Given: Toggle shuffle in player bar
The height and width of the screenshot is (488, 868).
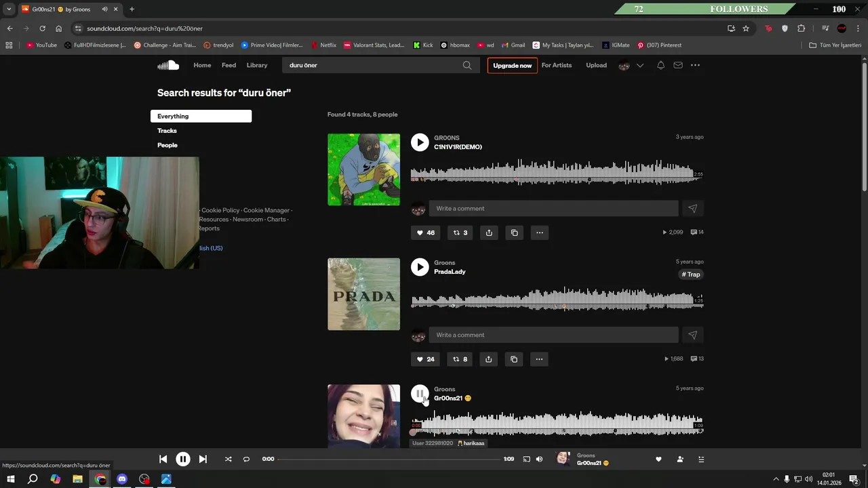Looking at the screenshot, I should [x=228, y=459].
